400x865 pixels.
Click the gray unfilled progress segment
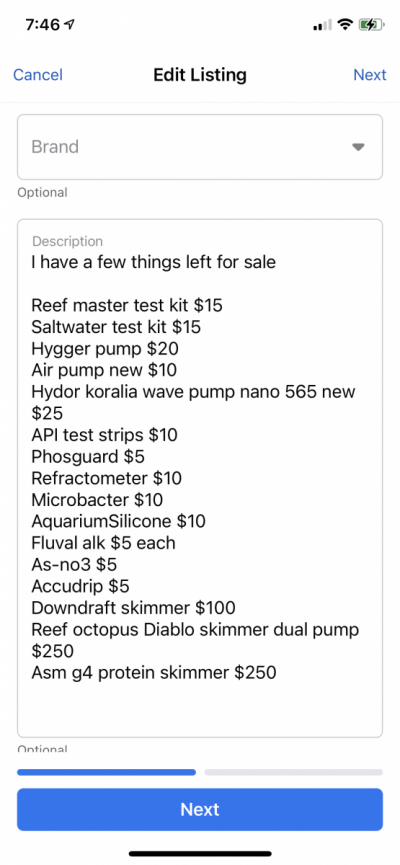pos(294,772)
